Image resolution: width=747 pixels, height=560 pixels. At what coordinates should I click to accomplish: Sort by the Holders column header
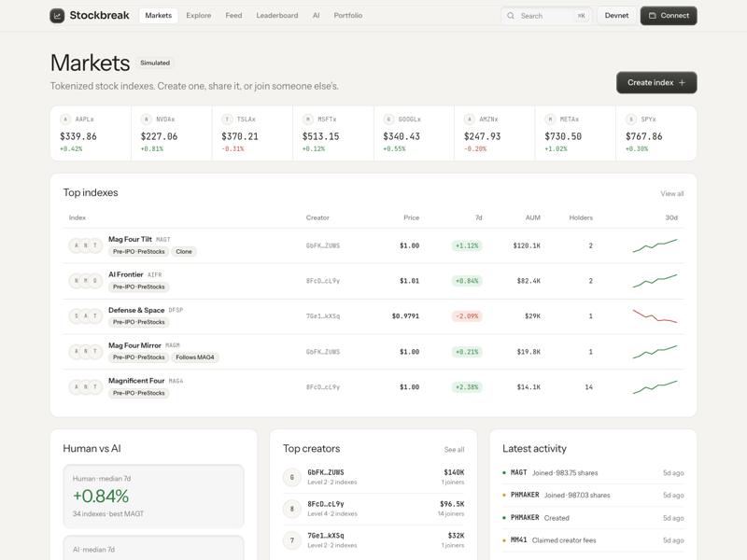(x=581, y=217)
